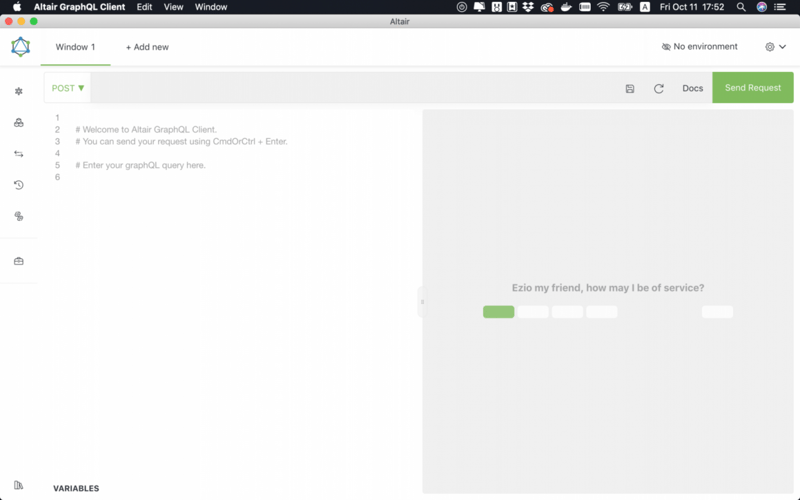The image size is (800, 500).
Task: Switch to the Window 1 tab
Action: [x=75, y=47]
